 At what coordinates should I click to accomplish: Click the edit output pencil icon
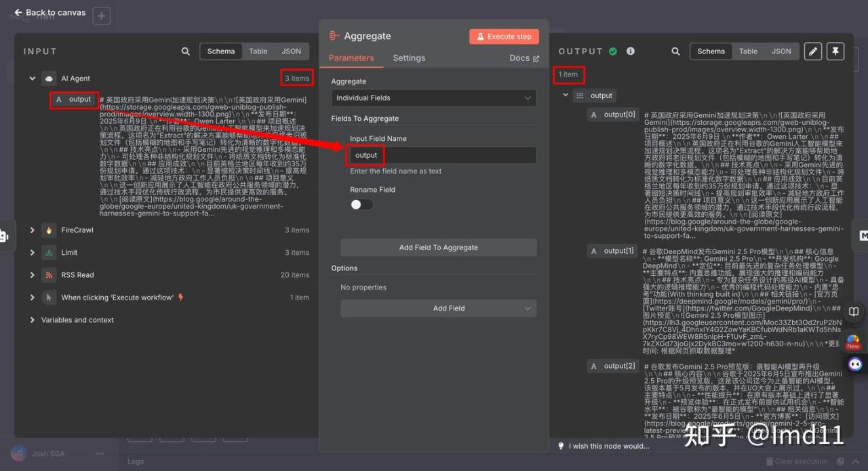coord(812,52)
